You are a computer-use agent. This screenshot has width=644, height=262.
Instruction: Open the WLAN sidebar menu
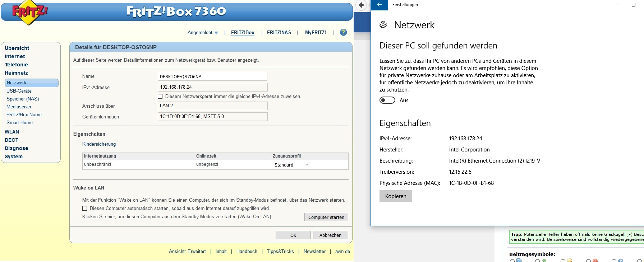click(x=12, y=132)
